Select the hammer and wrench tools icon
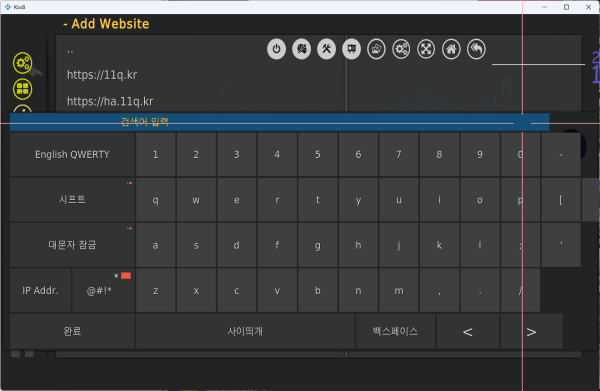The height and width of the screenshot is (391, 600). click(326, 49)
